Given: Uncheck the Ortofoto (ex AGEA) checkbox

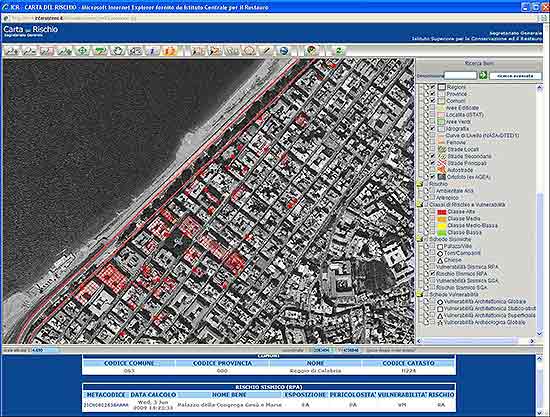Looking at the screenshot, I should click(x=432, y=177).
